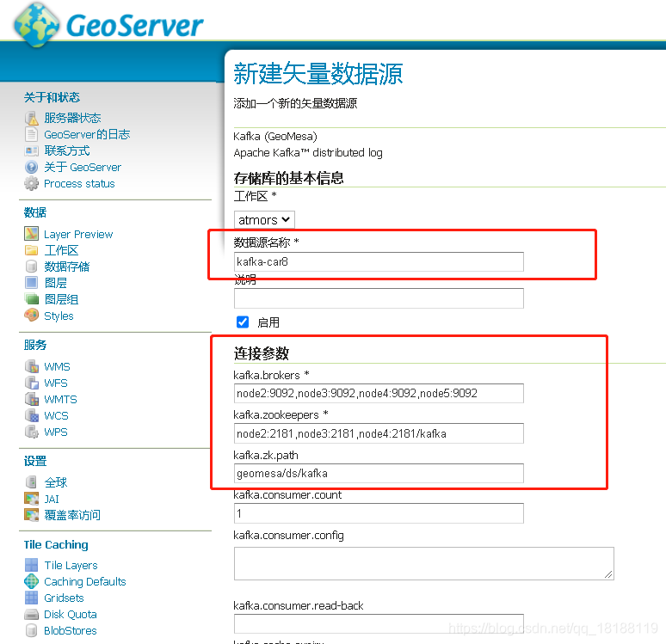The height and width of the screenshot is (644, 666).
Task: Click the global settings icon
Action: coord(32,481)
